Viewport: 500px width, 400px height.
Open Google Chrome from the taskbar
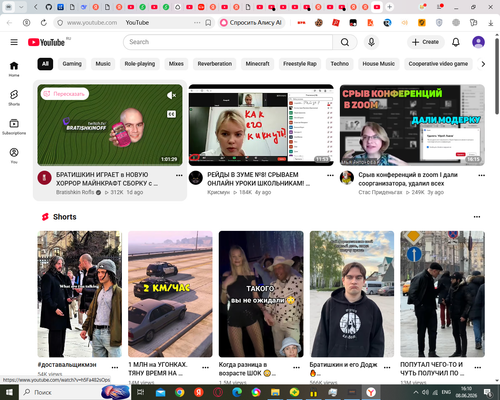tap(180, 392)
